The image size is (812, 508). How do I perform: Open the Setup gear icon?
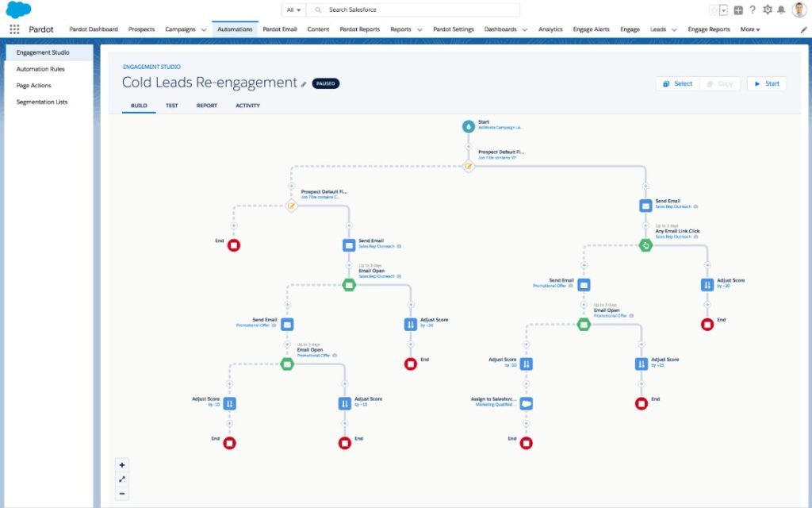point(768,10)
